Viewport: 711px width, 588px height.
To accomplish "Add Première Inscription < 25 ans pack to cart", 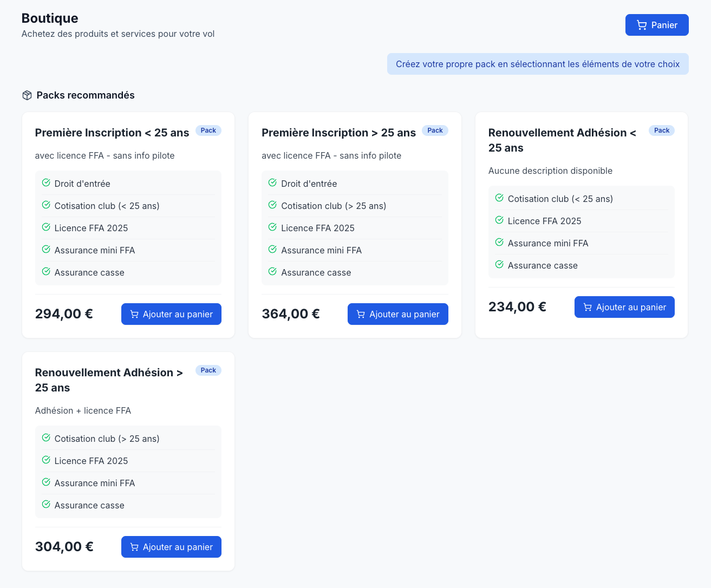I will click(x=171, y=314).
